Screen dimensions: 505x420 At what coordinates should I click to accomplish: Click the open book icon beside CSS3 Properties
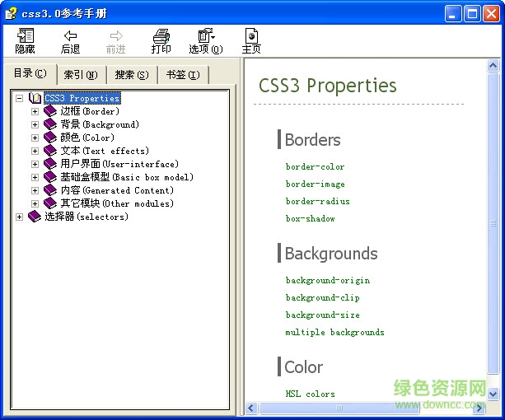[35, 98]
